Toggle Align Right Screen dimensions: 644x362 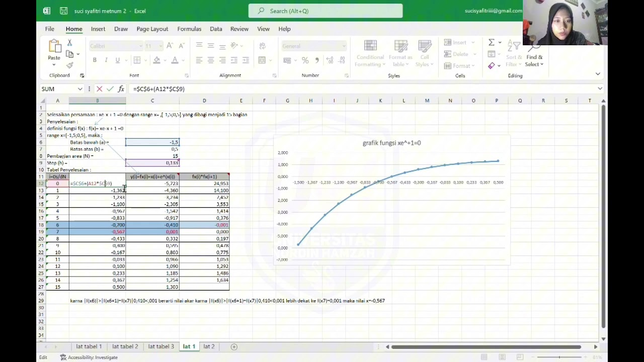(x=222, y=60)
